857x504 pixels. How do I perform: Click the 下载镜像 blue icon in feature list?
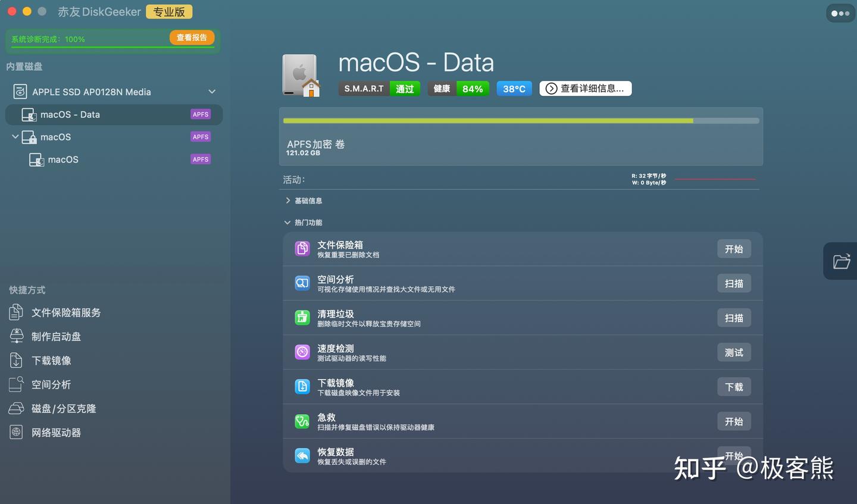(x=302, y=387)
